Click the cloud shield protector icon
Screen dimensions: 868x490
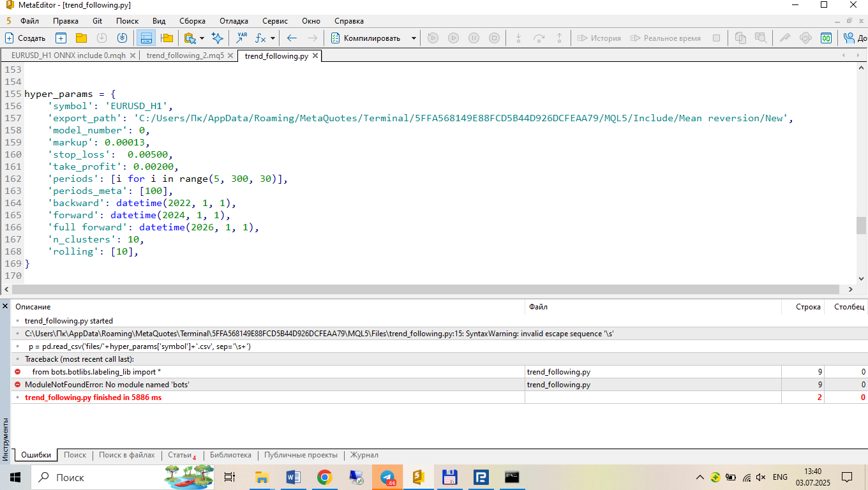805,38
